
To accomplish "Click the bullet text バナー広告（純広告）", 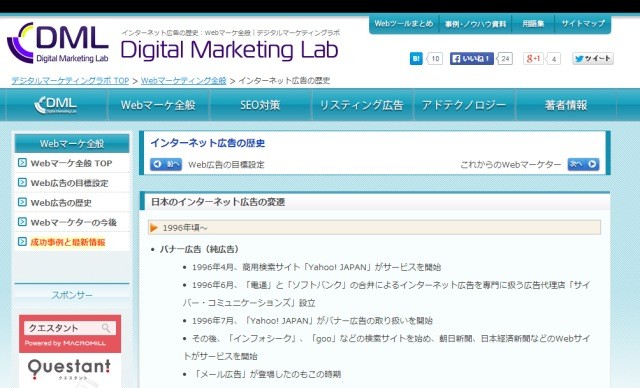I will [200, 249].
